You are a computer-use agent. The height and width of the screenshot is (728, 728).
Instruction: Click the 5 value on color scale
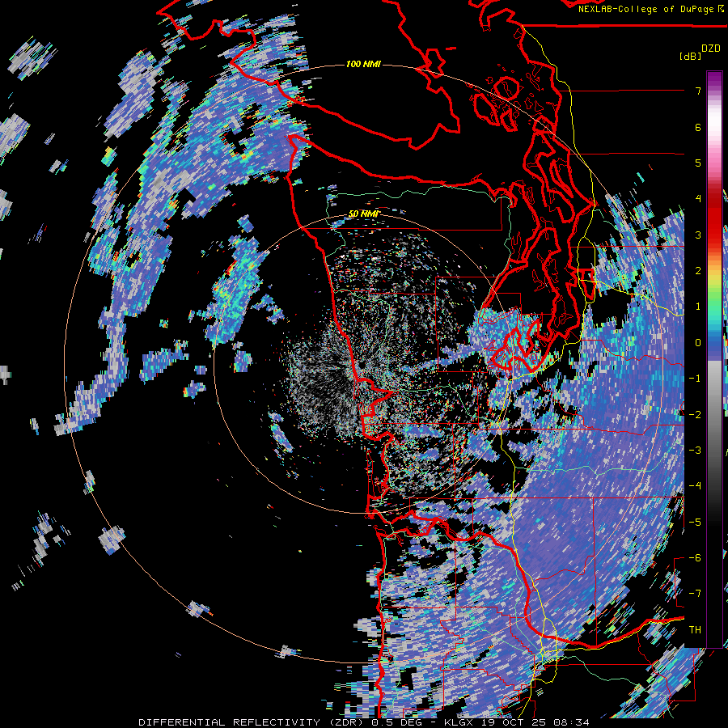pos(698,163)
